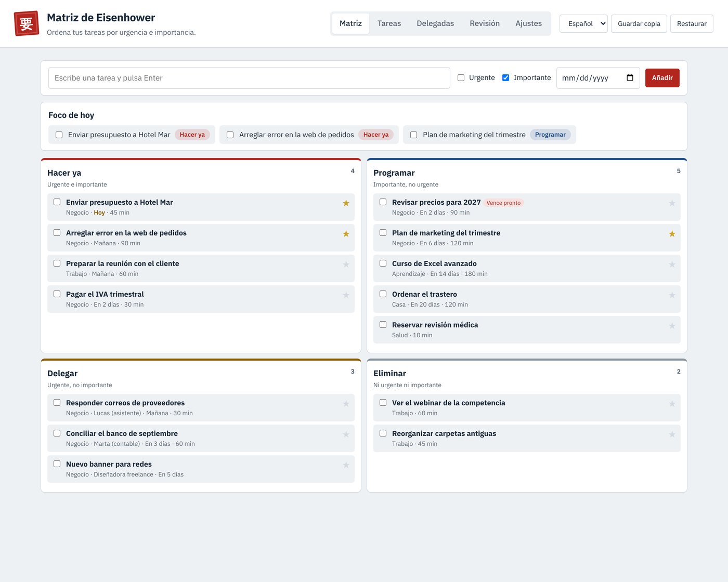Star Pagar el IVA trimestral task

coord(346,295)
